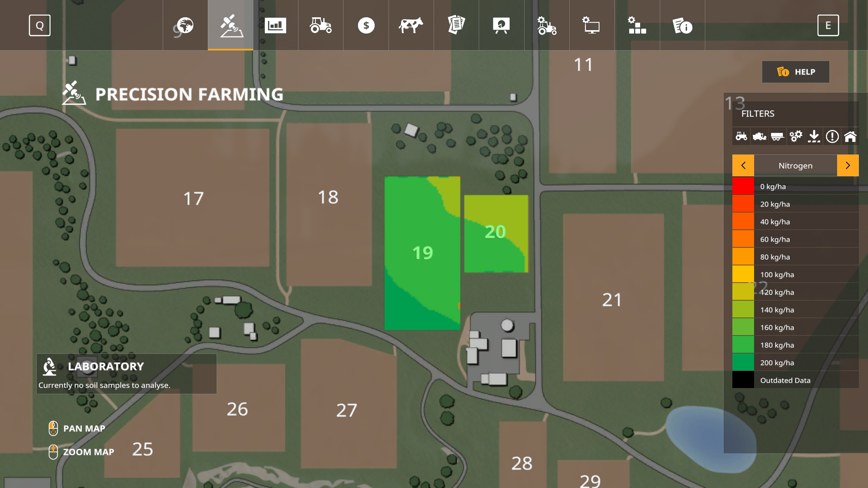Toggle the tractor vehicles map filter
The width and height of the screenshot is (868, 488).
pos(741,137)
